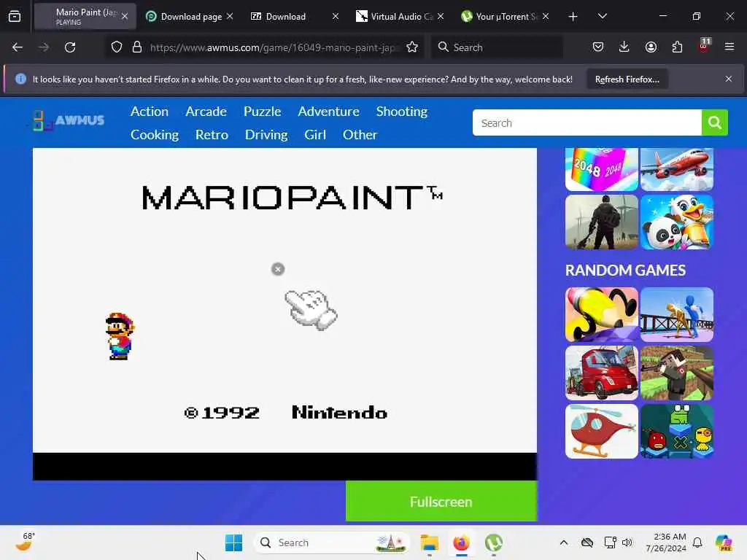747x560 pixels.
Task: Reload the page with the refresh icon
Action: click(70, 47)
